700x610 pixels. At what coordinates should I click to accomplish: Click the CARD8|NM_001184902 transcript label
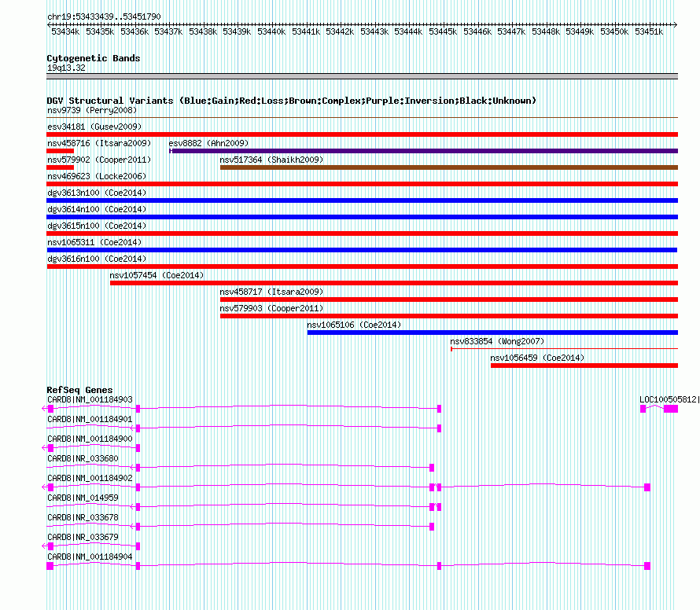[90, 479]
